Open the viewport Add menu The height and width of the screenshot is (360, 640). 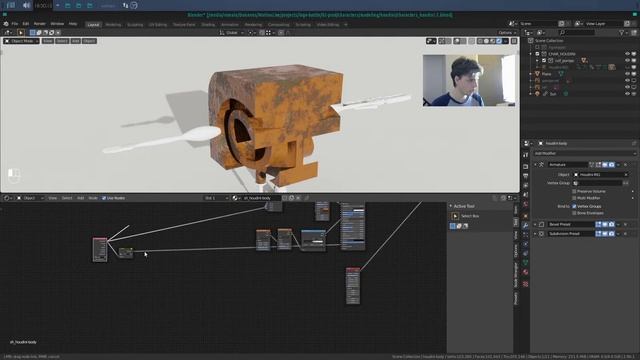(x=76, y=41)
